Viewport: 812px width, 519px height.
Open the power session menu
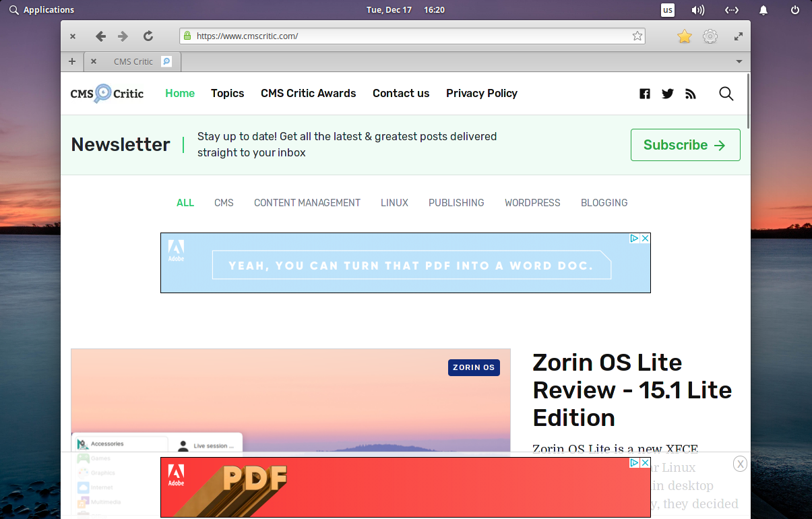795,10
